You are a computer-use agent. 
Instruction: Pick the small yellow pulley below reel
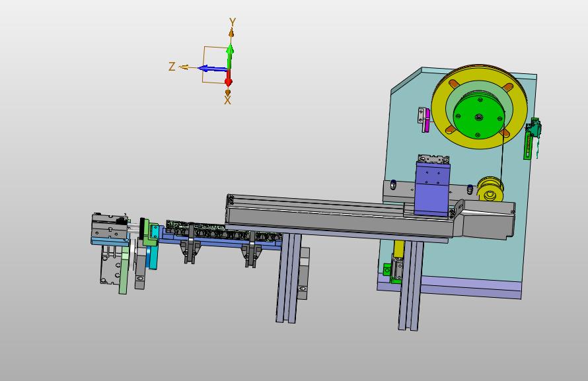click(490, 190)
